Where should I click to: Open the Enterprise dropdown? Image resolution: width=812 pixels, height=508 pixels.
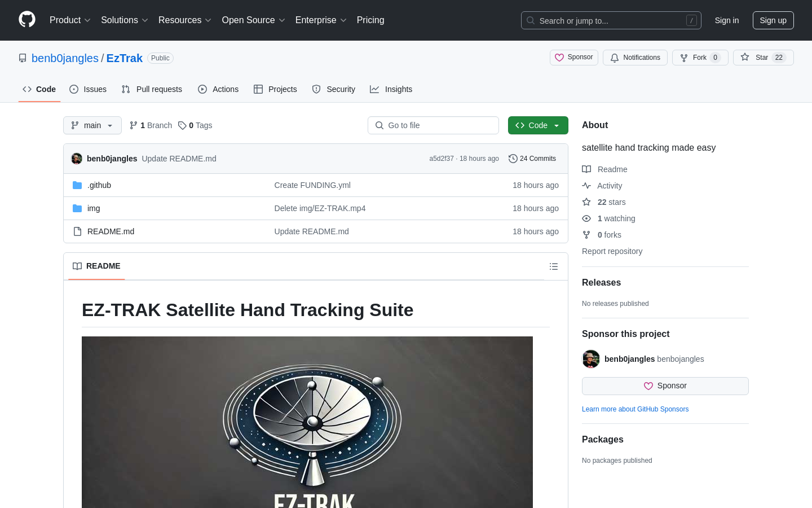click(321, 20)
